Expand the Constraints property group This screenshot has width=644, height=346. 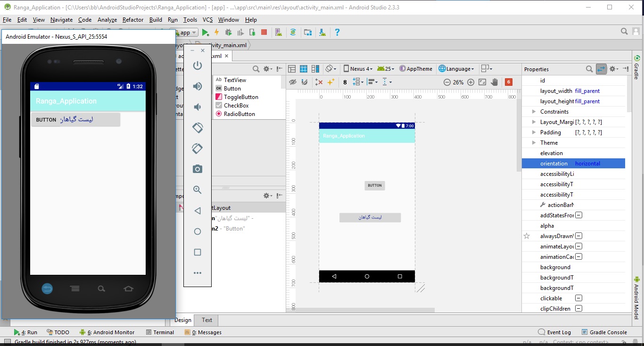click(x=534, y=112)
